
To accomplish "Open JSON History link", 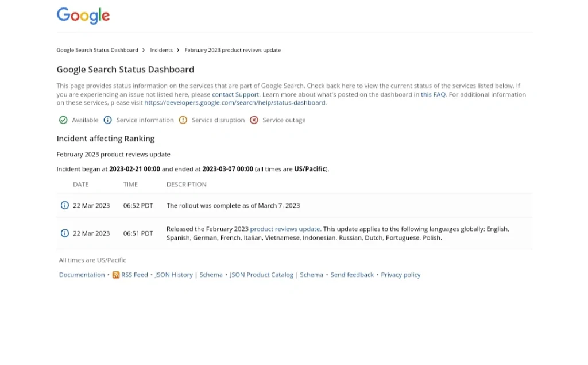I will (x=173, y=275).
